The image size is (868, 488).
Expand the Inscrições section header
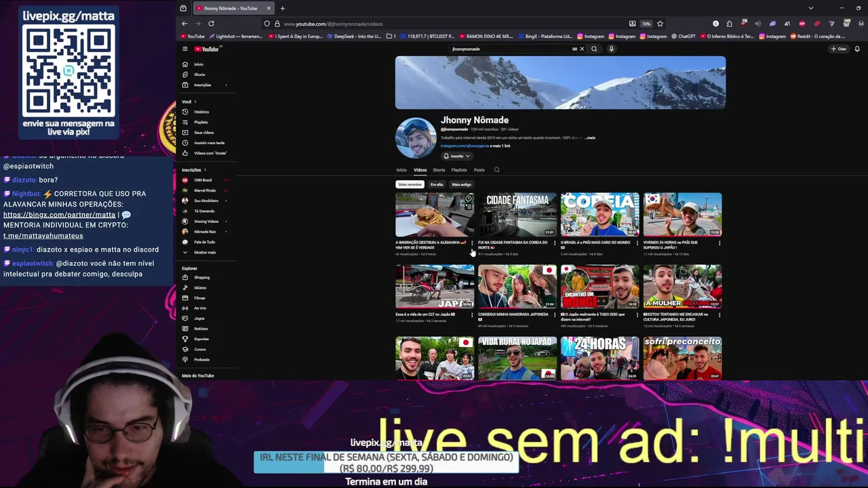pos(194,170)
